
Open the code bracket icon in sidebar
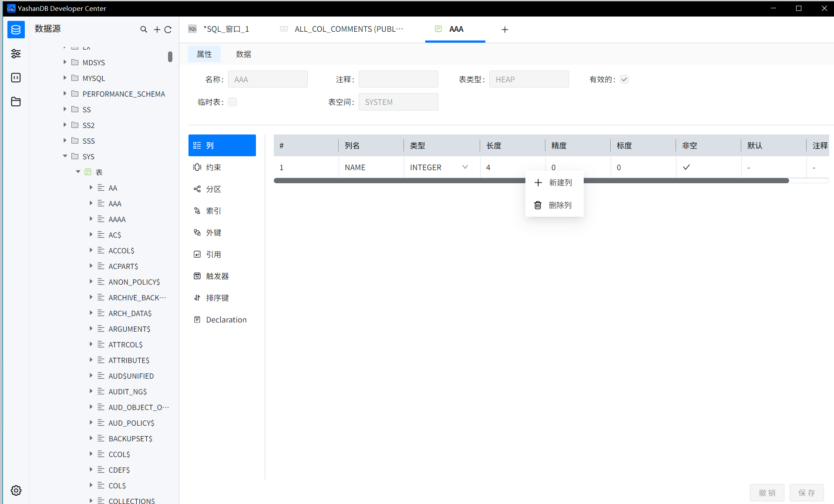16,77
